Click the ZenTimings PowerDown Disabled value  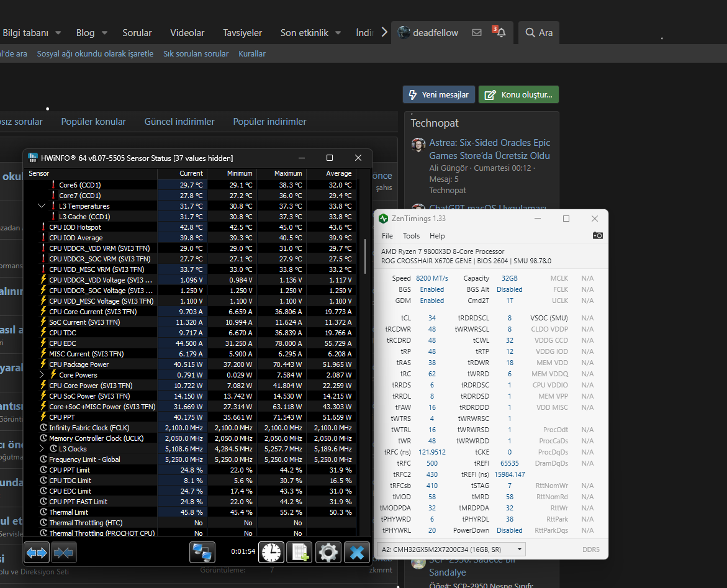pyautogui.click(x=510, y=530)
